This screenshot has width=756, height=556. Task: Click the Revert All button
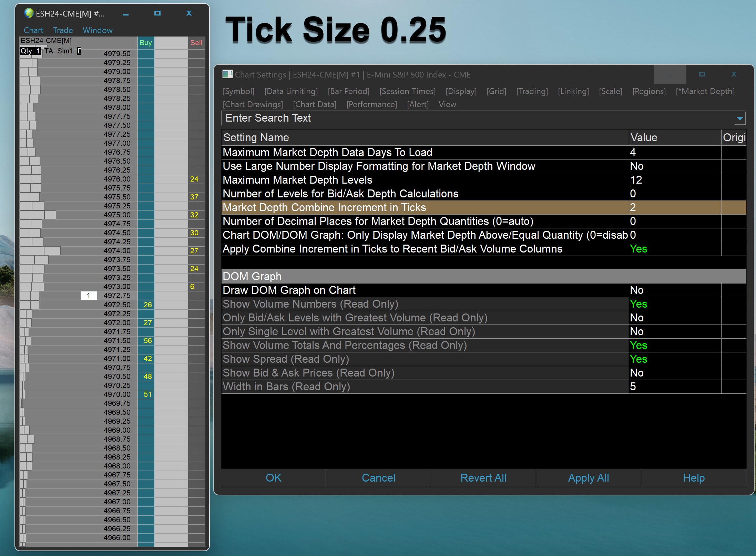(x=483, y=478)
